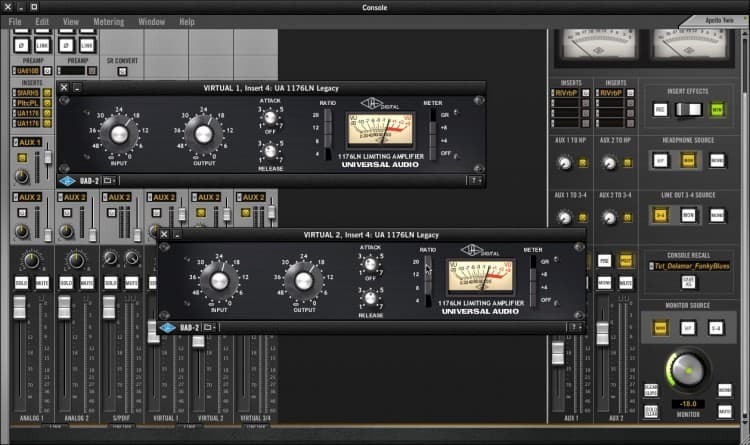The image size is (750, 445).
Task: Click the Input knob on Virtual 1 1176LN
Action: (x=119, y=134)
